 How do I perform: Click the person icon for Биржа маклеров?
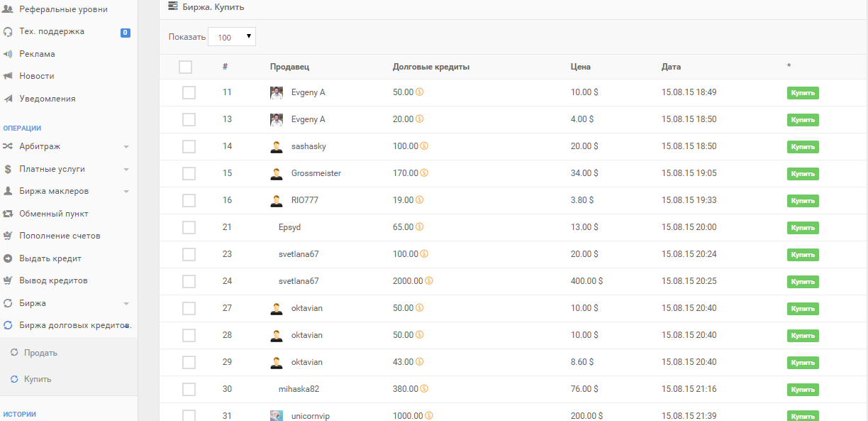(x=9, y=191)
